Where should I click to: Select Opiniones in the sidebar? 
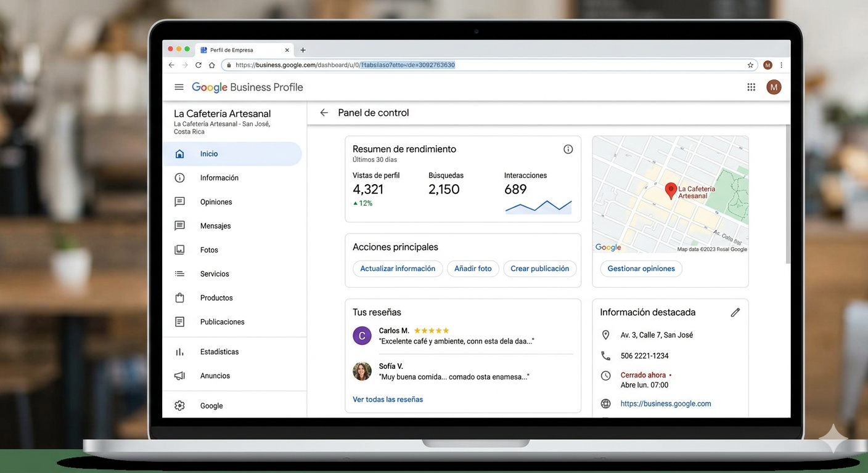point(216,202)
